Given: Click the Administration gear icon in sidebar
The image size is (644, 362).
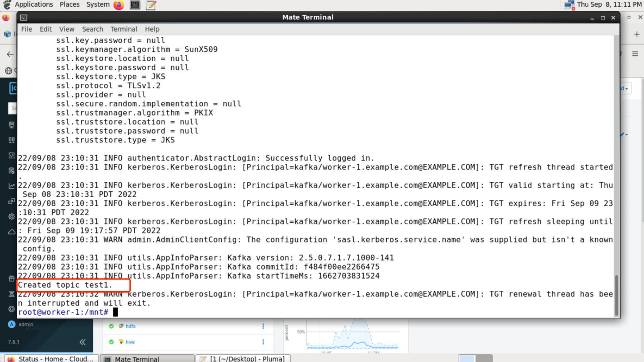Looking at the screenshot, I should pyautogui.click(x=12, y=216).
